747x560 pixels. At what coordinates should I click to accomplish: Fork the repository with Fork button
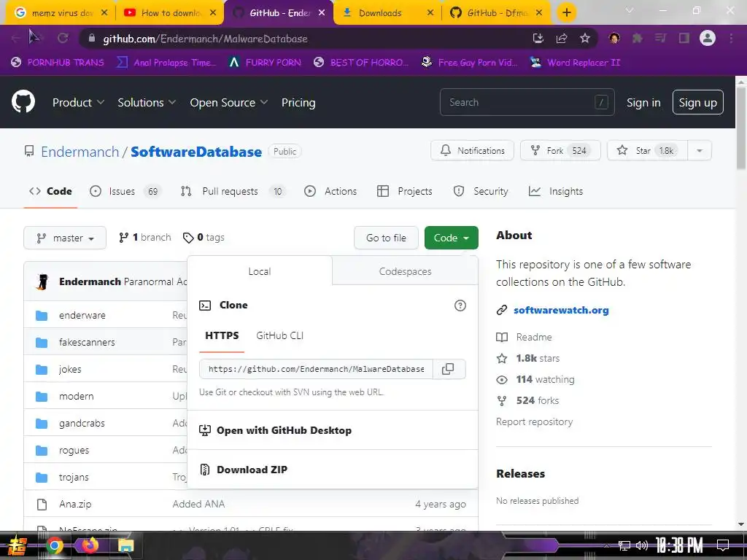tap(560, 150)
